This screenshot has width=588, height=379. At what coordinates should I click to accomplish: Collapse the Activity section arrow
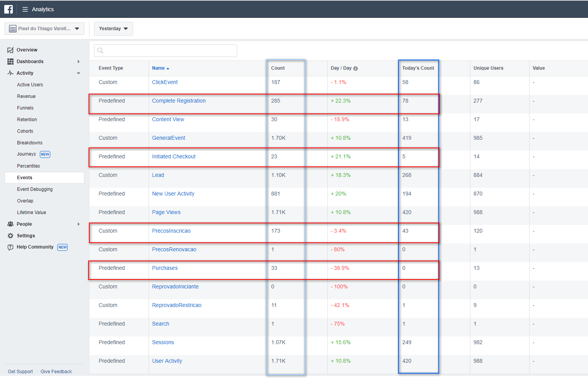79,73
